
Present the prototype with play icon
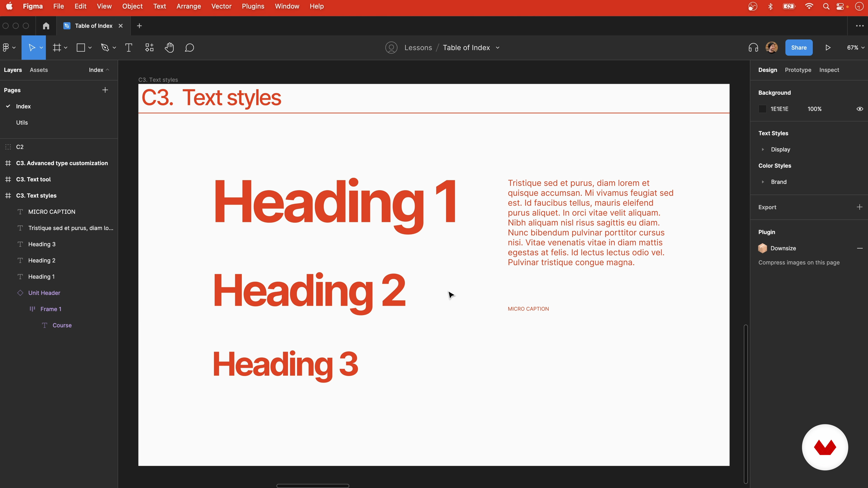click(x=828, y=47)
